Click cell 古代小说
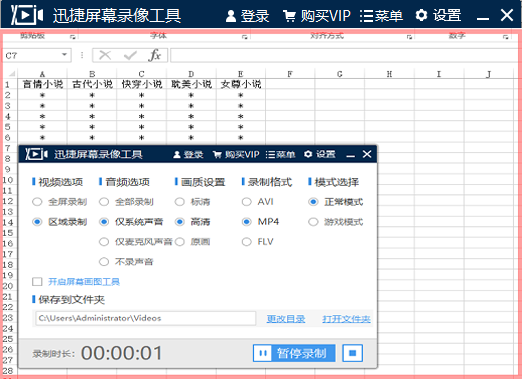The height and width of the screenshot is (379, 522). pos(92,84)
